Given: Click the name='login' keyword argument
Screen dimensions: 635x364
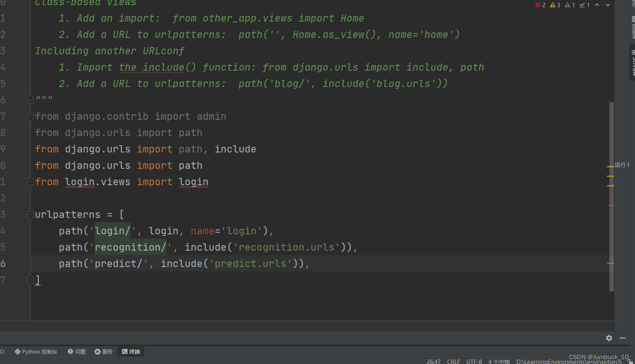Looking at the screenshot, I should [x=227, y=231].
